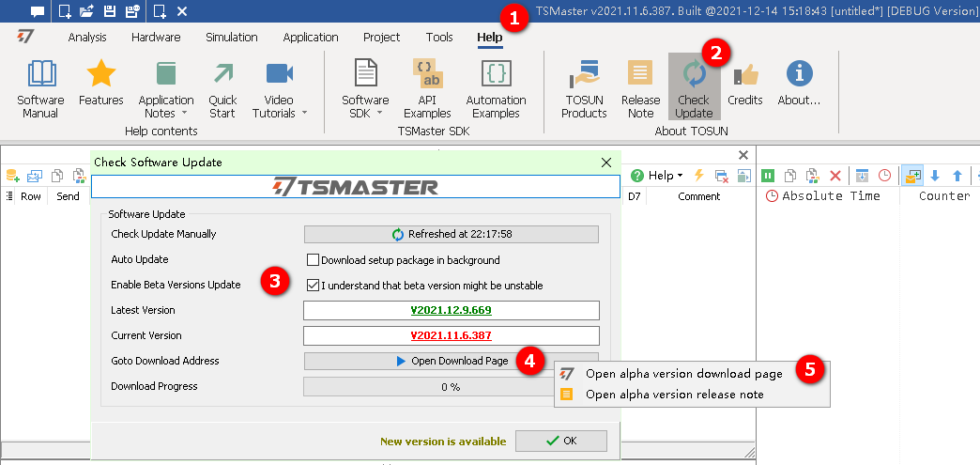Click the Absolute Time column header
Screen dimensions: 980x465
coord(831,196)
